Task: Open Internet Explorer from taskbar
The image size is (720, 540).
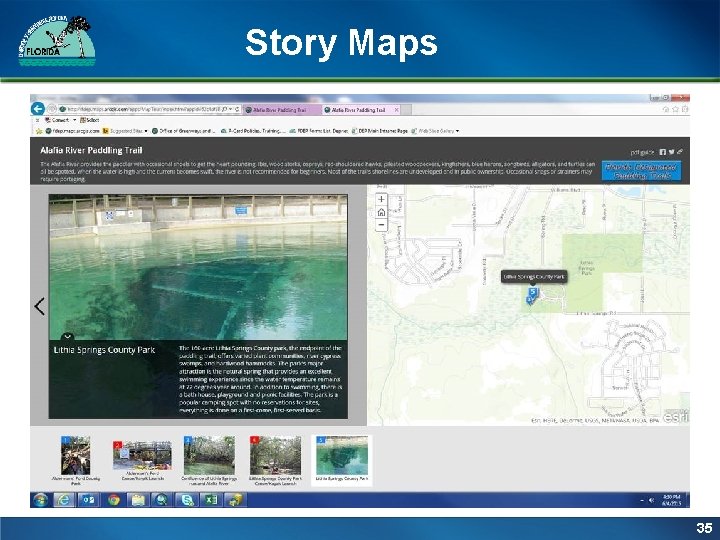Action: point(64,500)
